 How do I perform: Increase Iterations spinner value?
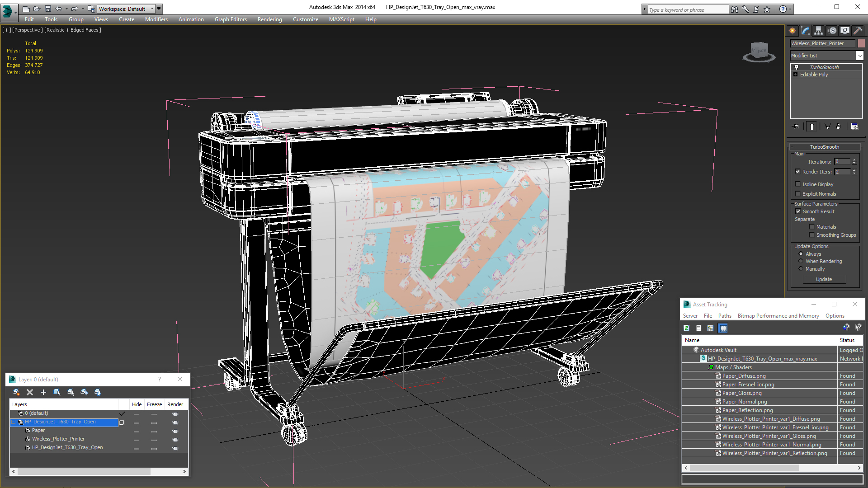854,160
